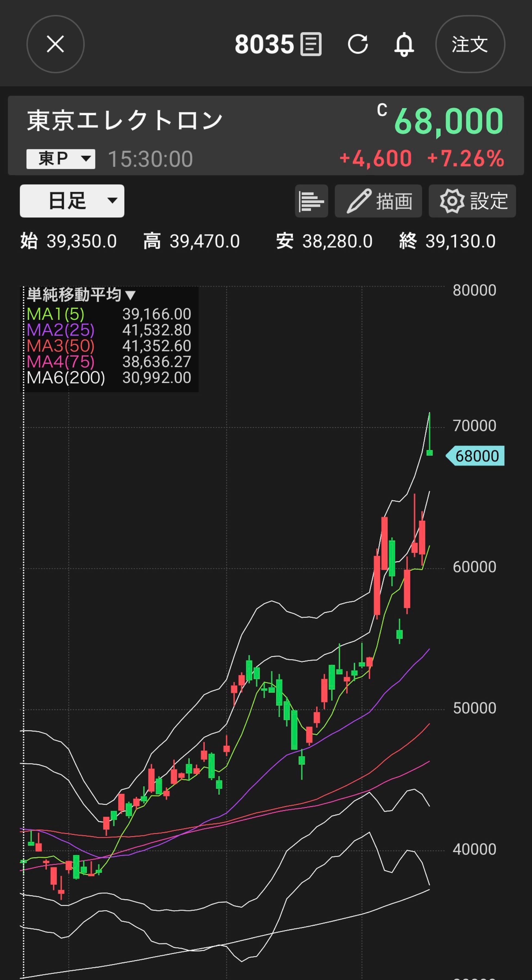Open chart 設定 settings gear
This screenshot has width=532, height=980.
pos(472,201)
